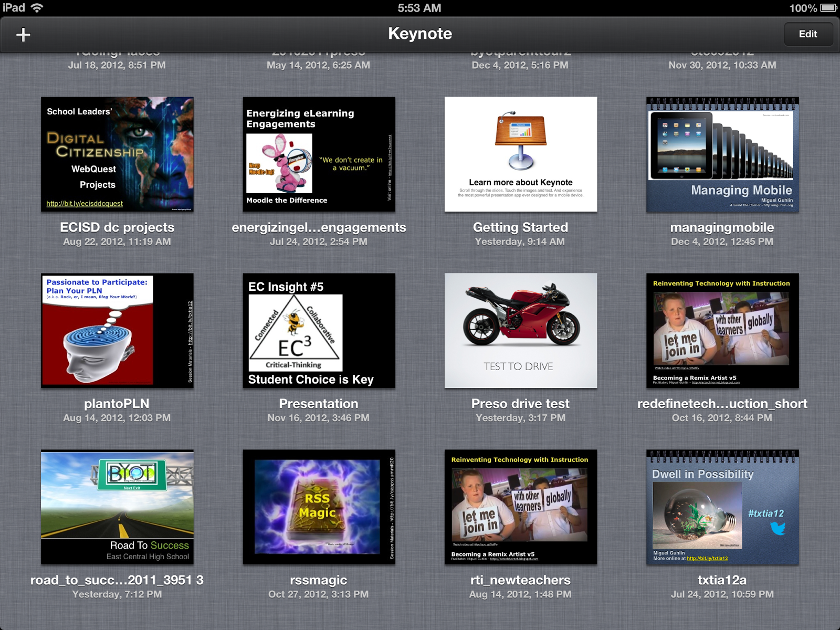Tap the date "Dec 4, 2012, 12:45 PM"
Viewport: 840px width, 630px height.
(x=722, y=241)
